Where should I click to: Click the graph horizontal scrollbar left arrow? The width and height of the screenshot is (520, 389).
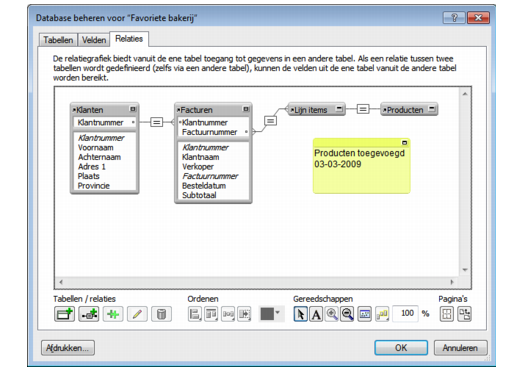click(61, 282)
